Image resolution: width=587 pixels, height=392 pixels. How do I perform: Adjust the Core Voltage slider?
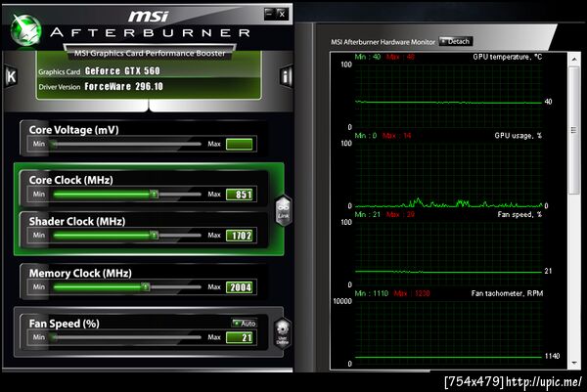(x=127, y=144)
